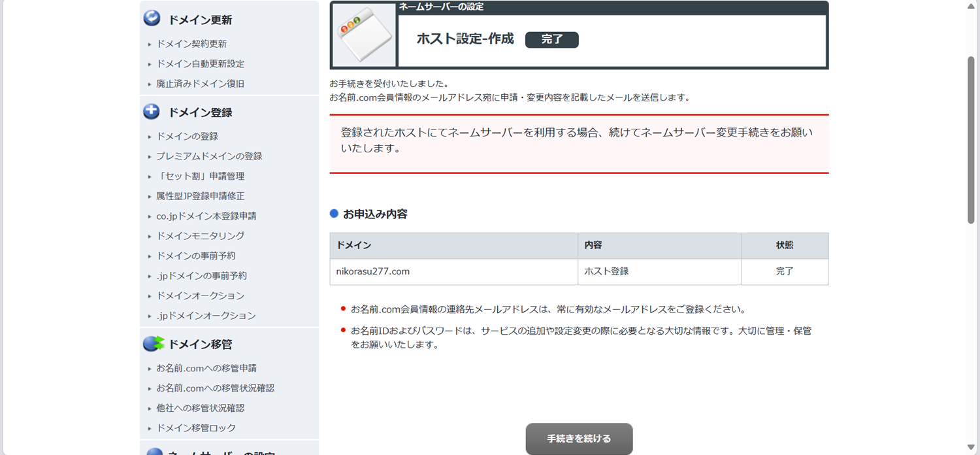Viewport: 980px width, 455px height.
Task: Open 「セット割」申請管理 link
Action: click(x=200, y=177)
